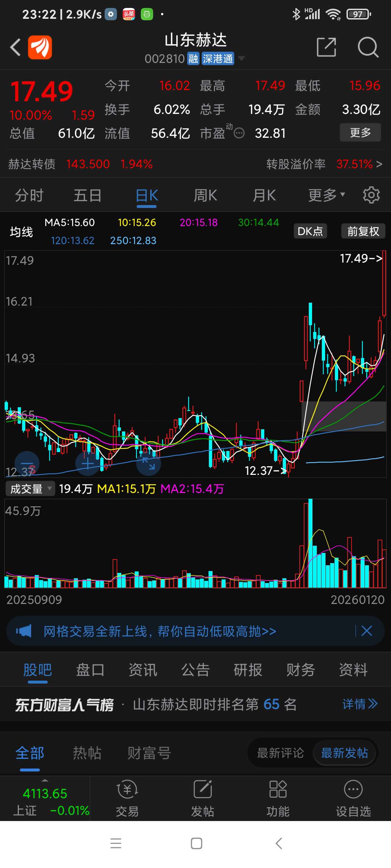Switch to 周K chart tab

pos(205,195)
